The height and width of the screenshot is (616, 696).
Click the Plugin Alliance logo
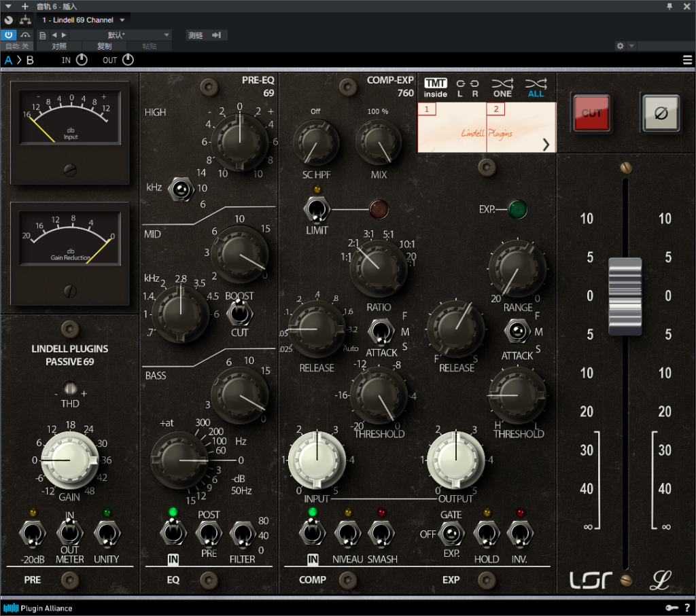[x=38, y=608]
